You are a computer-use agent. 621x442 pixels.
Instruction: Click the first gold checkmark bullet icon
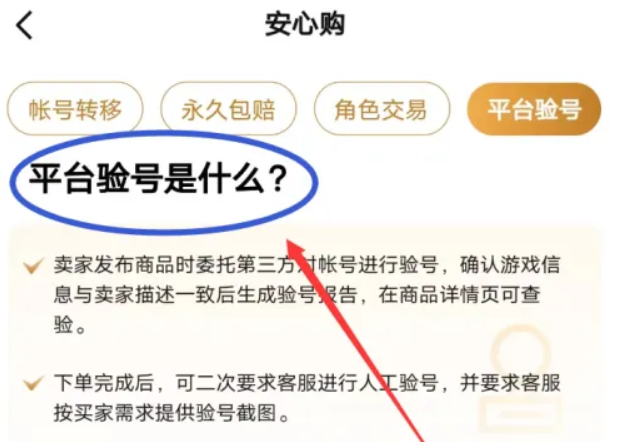coord(33,266)
